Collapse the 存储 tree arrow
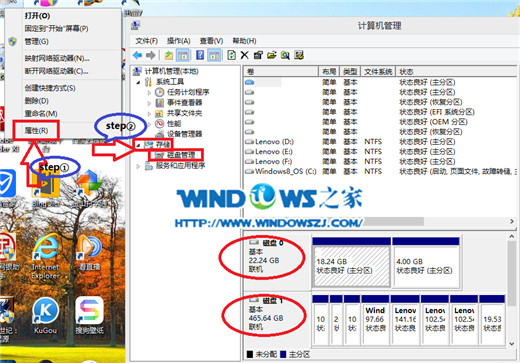 (x=138, y=145)
